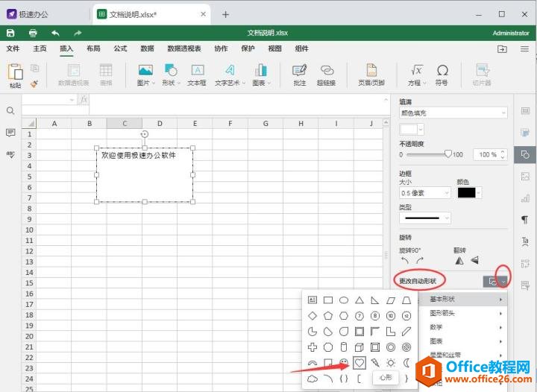537x392 pixels.
Task: Open the search icon in left sidebar
Action: coord(10,110)
